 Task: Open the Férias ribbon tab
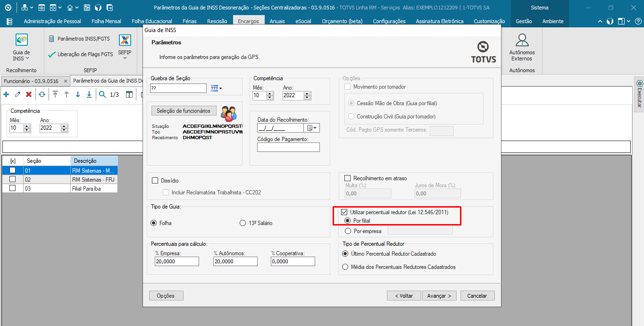point(190,21)
